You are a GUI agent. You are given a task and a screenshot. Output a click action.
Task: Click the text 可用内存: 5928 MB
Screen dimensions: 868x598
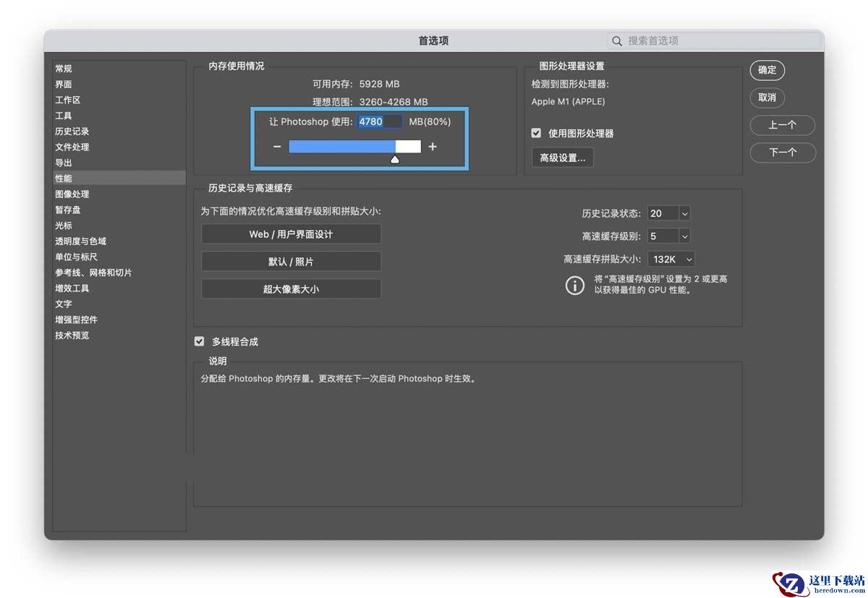356,85
